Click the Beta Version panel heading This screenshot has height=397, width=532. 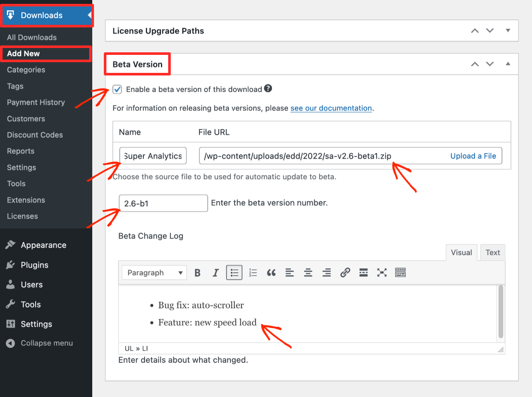137,64
